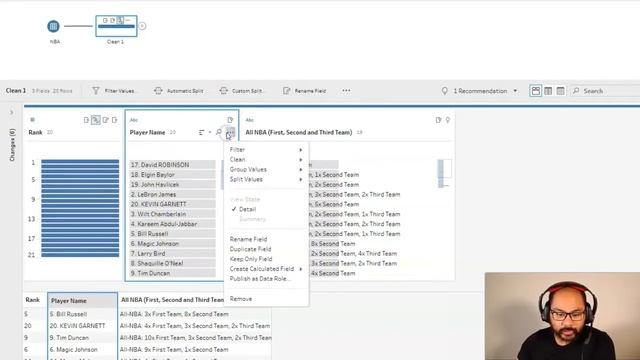
Task: Click the Automatic Split icon
Action: point(158,91)
